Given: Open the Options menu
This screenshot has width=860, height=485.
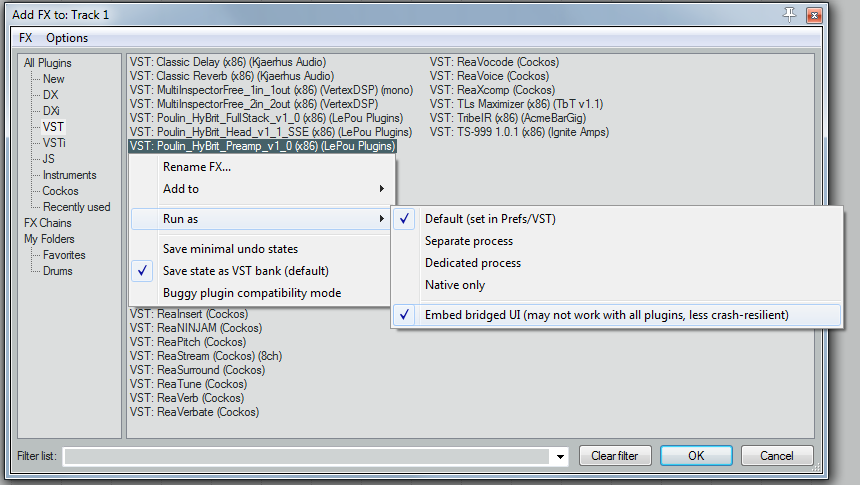Looking at the screenshot, I should click(67, 38).
